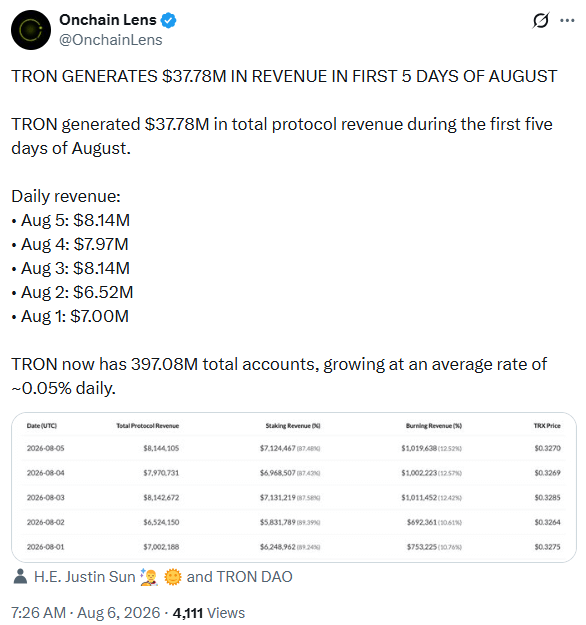Open the 7:26 AM Aug 6, 2026 timestamp
The width and height of the screenshot is (586, 625).
tap(85, 613)
